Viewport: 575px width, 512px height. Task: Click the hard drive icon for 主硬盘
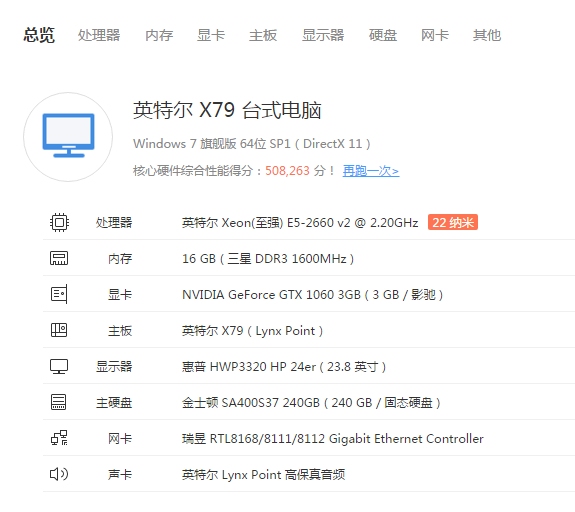[58, 402]
